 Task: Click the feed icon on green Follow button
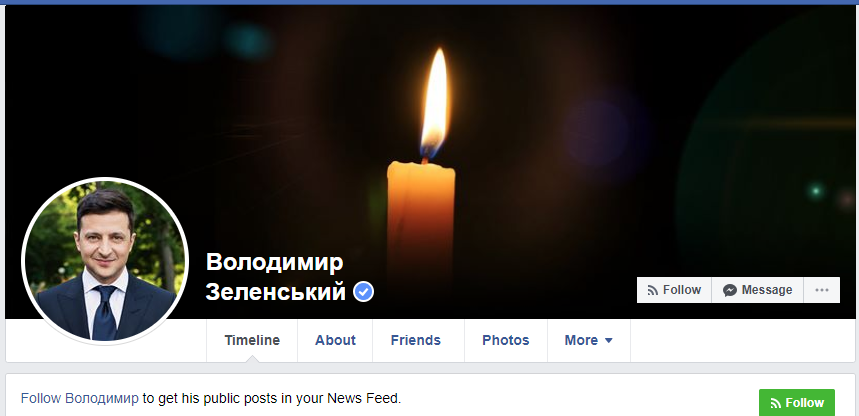776,403
